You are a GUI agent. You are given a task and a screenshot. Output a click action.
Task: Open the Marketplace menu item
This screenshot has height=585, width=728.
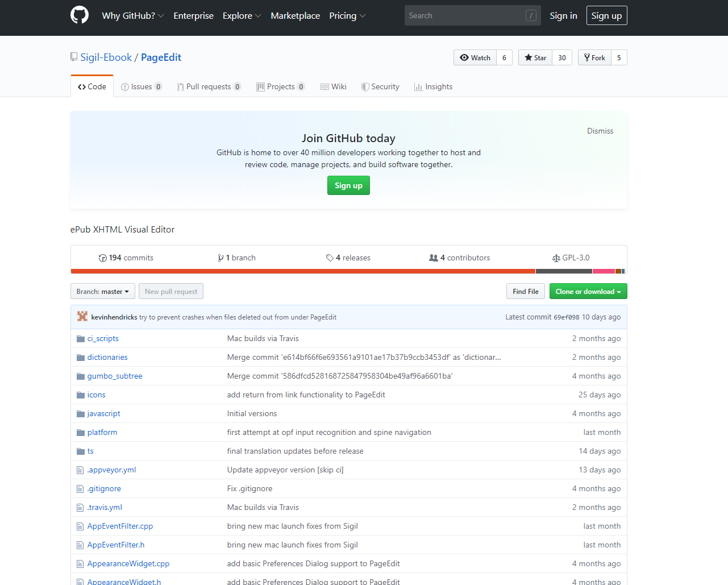(x=295, y=15)
